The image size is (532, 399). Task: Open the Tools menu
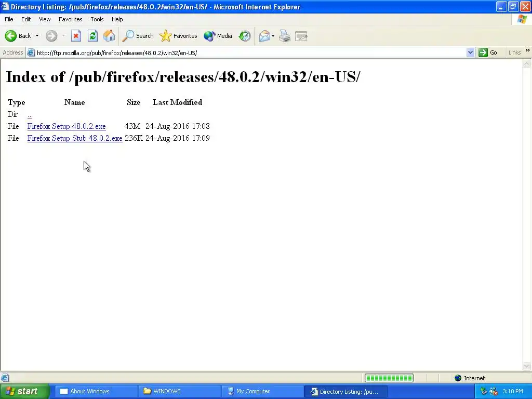point(97,19)
